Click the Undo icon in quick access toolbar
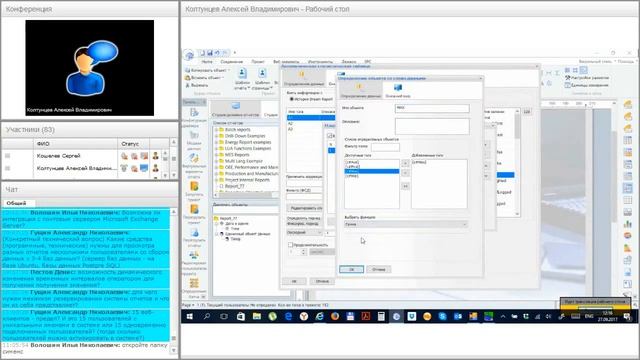The image size is (640, 360). click(x=218, y=53)
